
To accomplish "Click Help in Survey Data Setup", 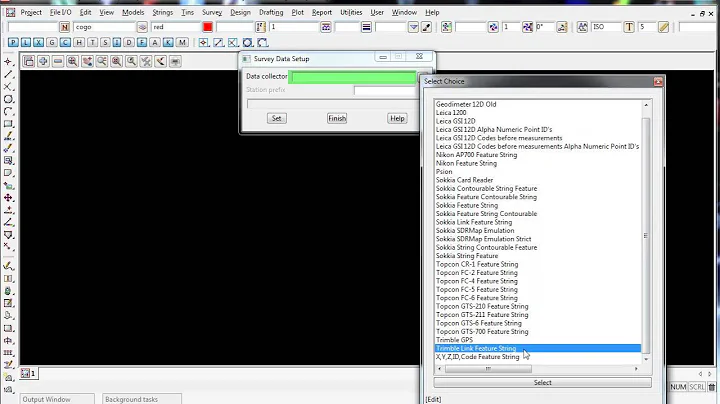I will pyautogui.click(x=397, y=118).
